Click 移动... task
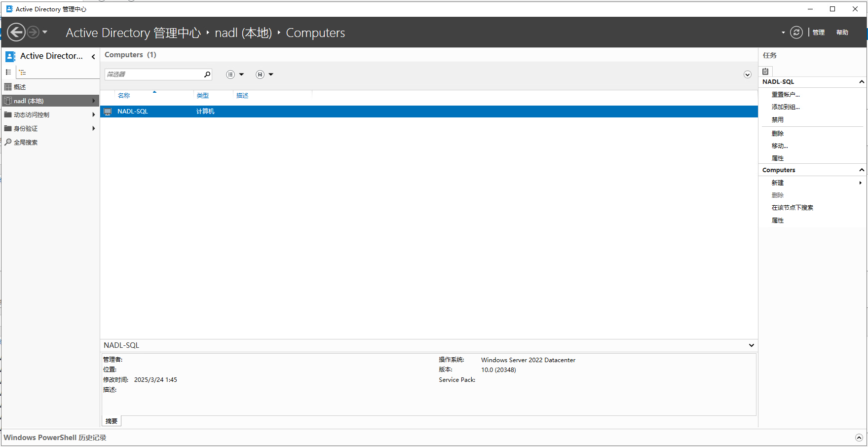This screenshot has height=447, width=868. pyautogui.click(x=780, y=146)
